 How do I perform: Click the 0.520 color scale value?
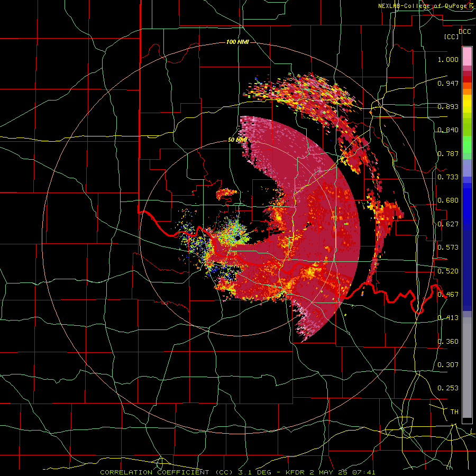click(x=448, y=271)
